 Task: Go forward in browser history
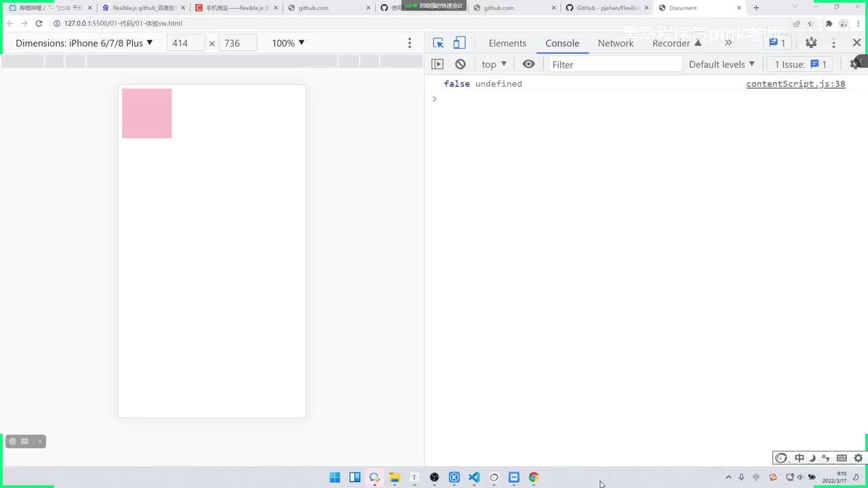(24, 23)
